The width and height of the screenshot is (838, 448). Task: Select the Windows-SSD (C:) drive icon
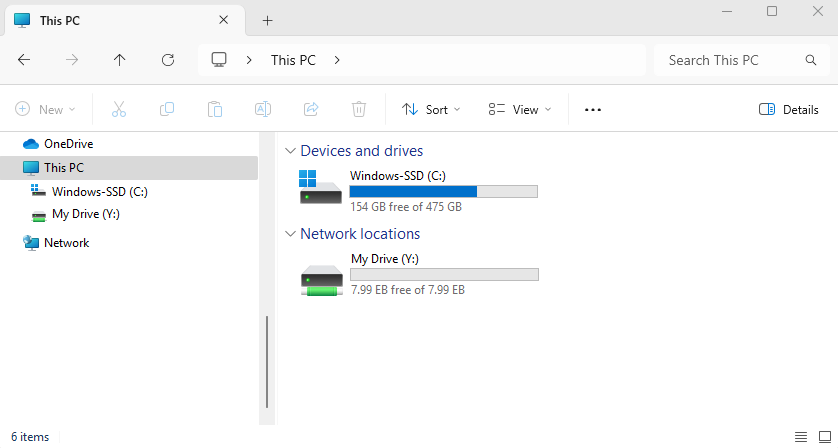click(320, 187)
